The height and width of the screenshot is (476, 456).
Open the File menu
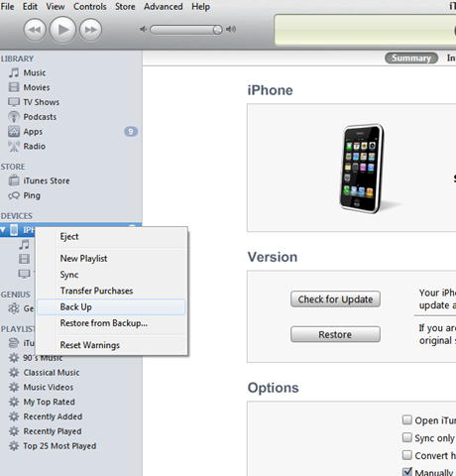7,7
